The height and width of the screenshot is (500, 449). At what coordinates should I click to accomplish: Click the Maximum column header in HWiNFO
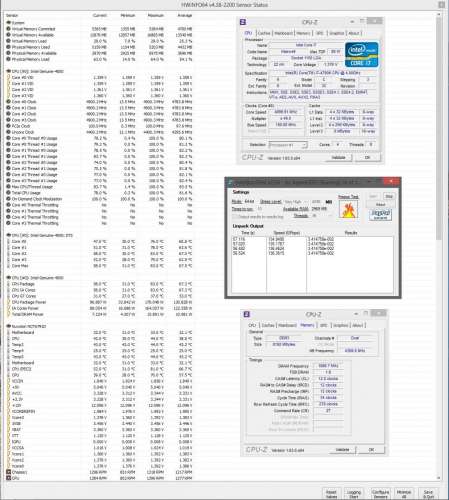(x=156, y=15)
